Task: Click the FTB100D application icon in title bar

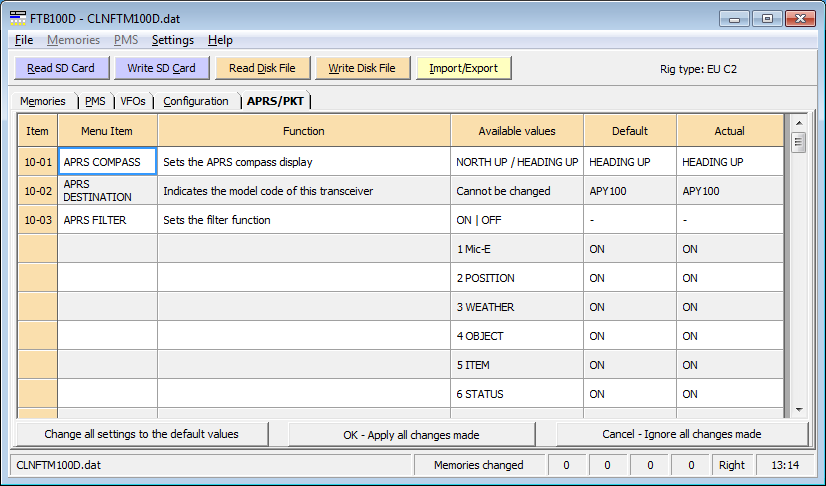Action: 19,18
